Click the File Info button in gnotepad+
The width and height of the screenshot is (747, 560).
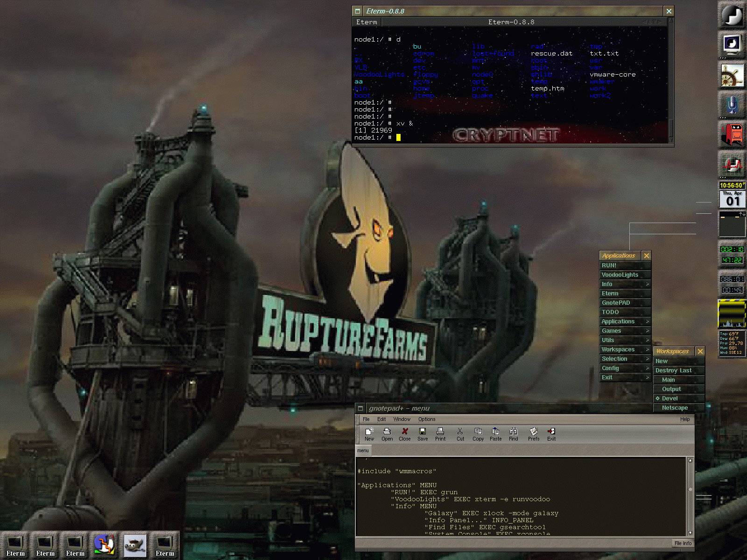tap(683, 543)
